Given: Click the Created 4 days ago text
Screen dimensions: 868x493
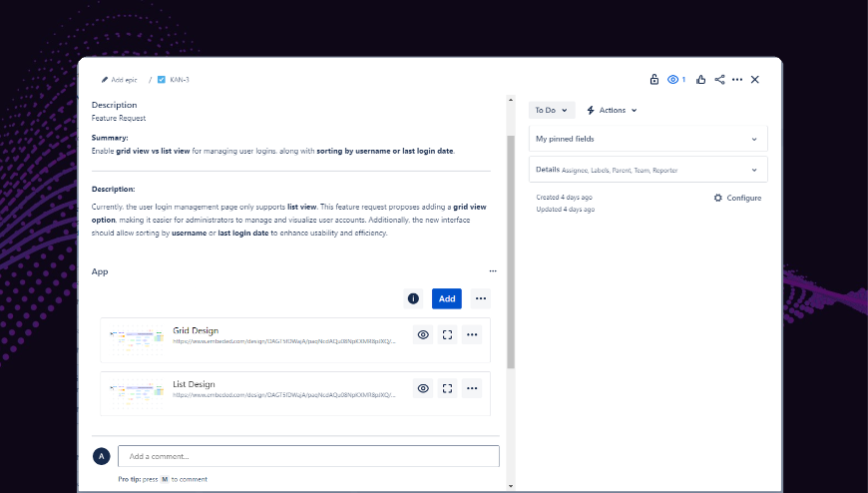Looking at the screenshot, I should tap(564, 198).
